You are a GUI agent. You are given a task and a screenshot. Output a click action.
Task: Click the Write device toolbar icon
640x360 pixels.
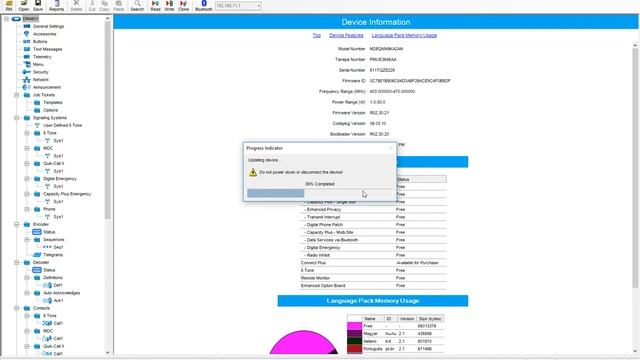169,5
